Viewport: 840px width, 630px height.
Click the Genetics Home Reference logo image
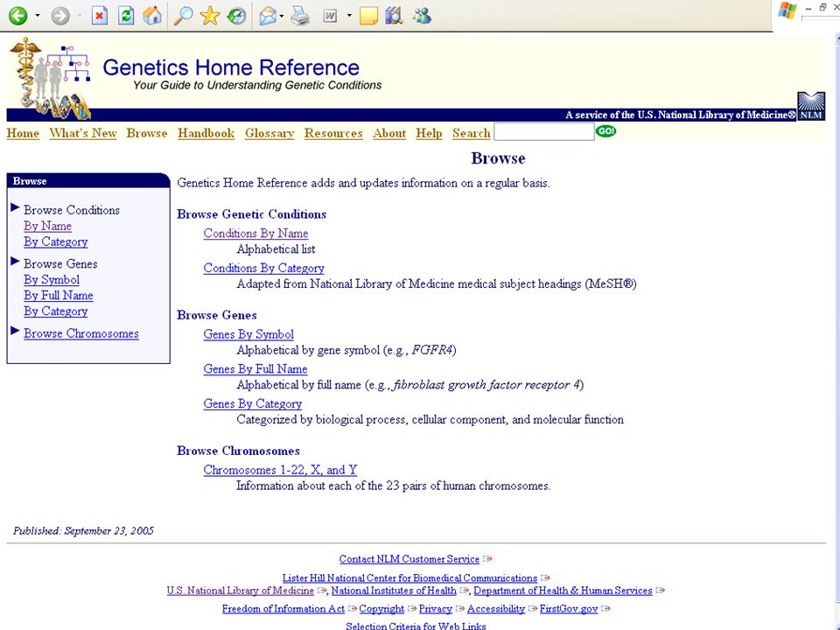coord(50,78)
